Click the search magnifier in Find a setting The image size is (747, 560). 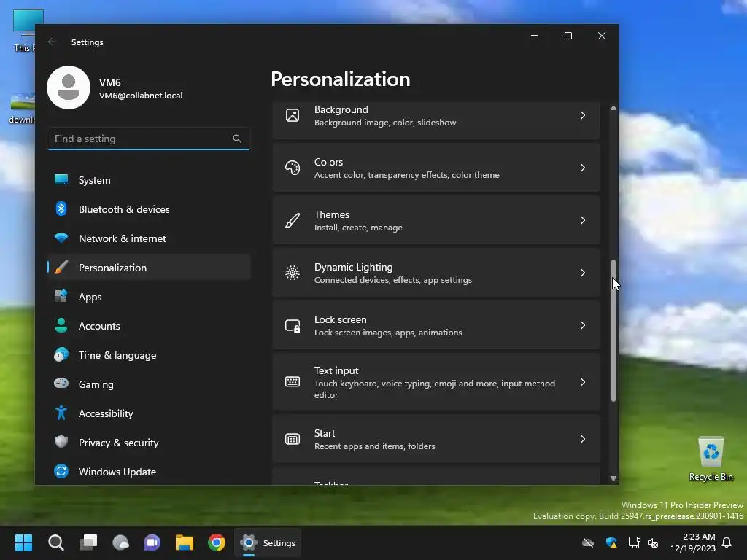click(x=237, y=139)
